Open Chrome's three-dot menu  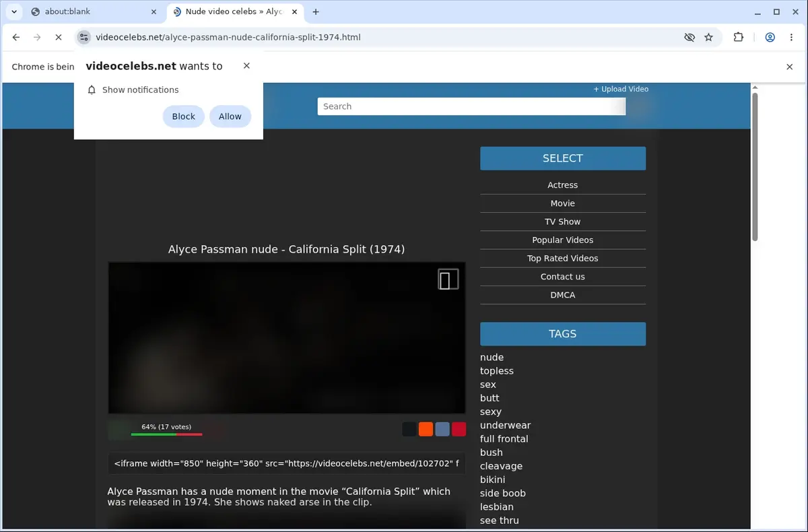click(x=791, y=38)
